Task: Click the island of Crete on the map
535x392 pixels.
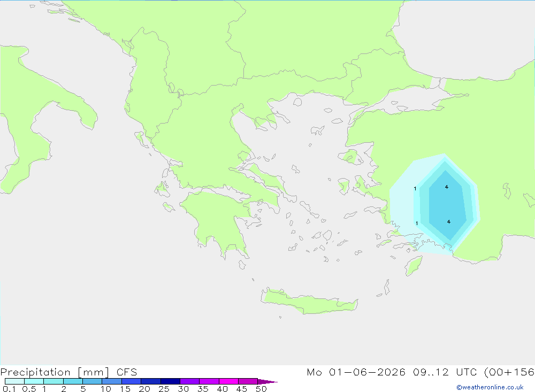Action: [309, 303]
